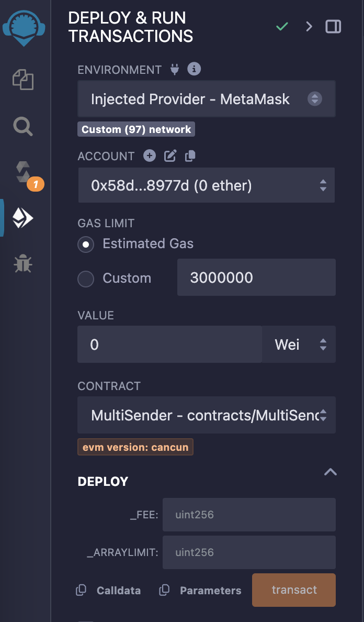The width and height of the screenshot is (364, 622).
Task: Click the plus icon to add account
Action: (150, 155)
